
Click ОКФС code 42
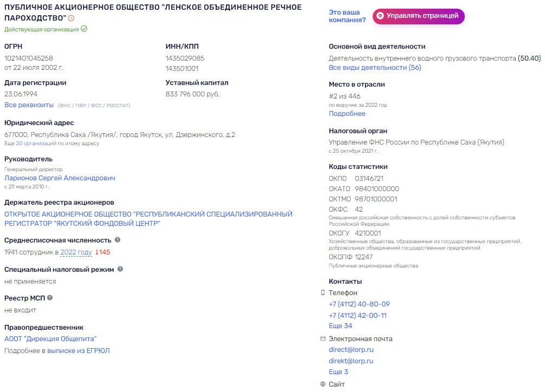[359, 210]
